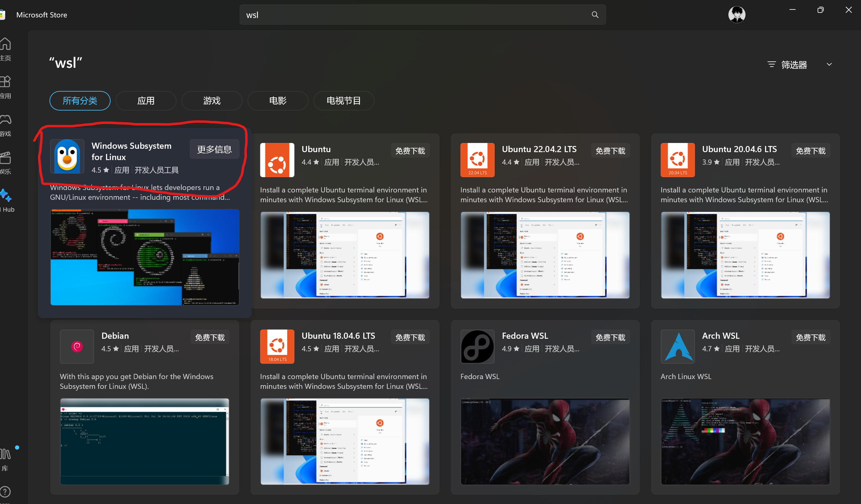Click 更多信息 for Windows Subsystem for Linux
Viewport: 861px width, 504px height.
(214, 150)
